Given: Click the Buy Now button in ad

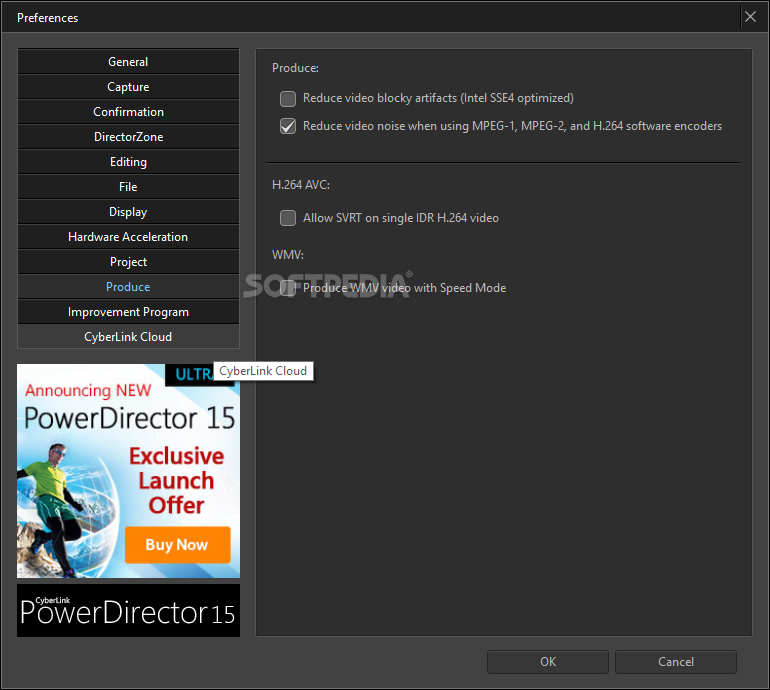Looking at the screenshot, I should tap(177, 545).
